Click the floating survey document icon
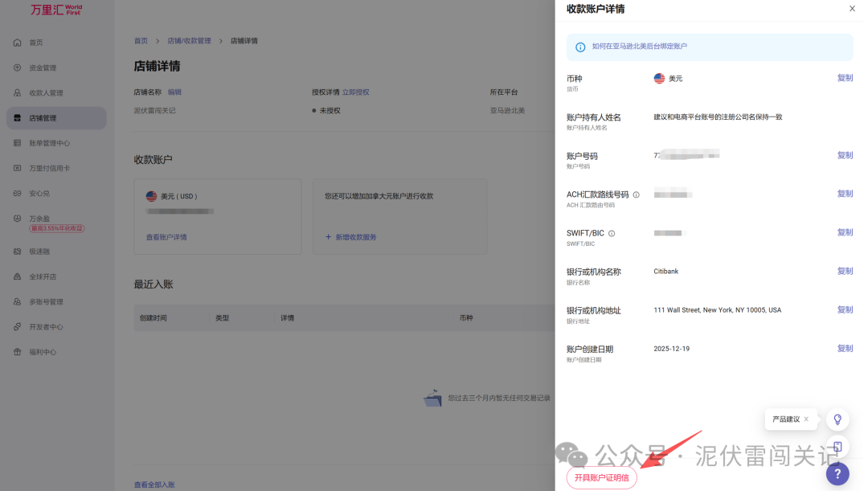 click(x=837, y=446)
